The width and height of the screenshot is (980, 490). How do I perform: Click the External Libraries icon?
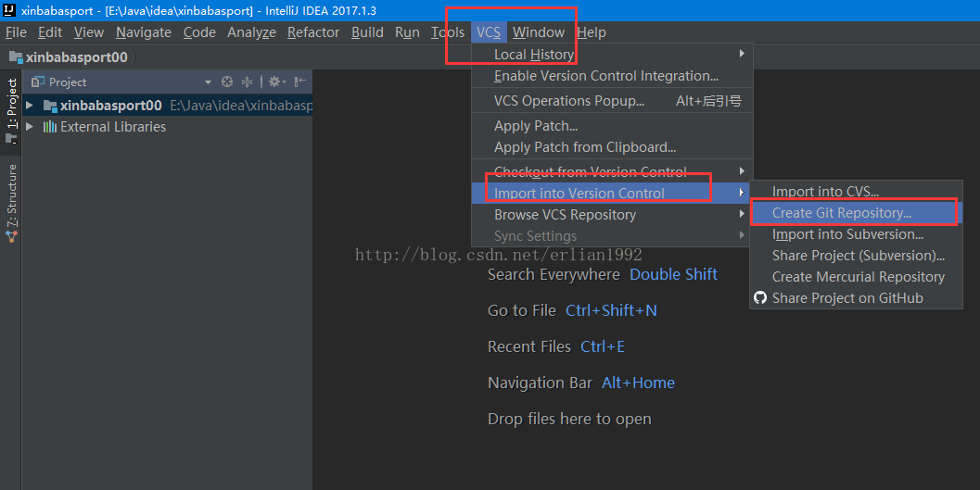[50, 127]
